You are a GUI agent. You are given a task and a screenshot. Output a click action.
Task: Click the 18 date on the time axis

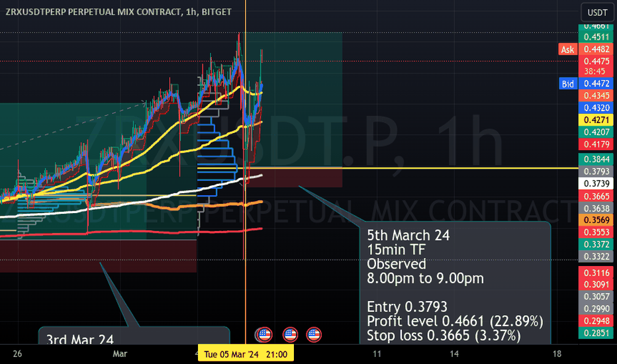pos(557,354)
